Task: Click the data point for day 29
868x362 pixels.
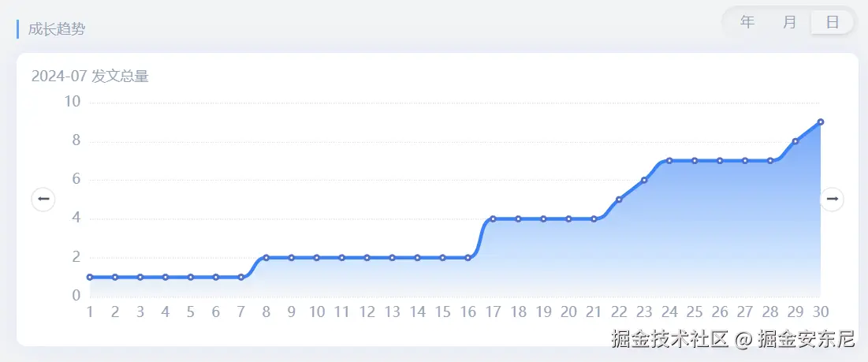Action: (795, 141)
